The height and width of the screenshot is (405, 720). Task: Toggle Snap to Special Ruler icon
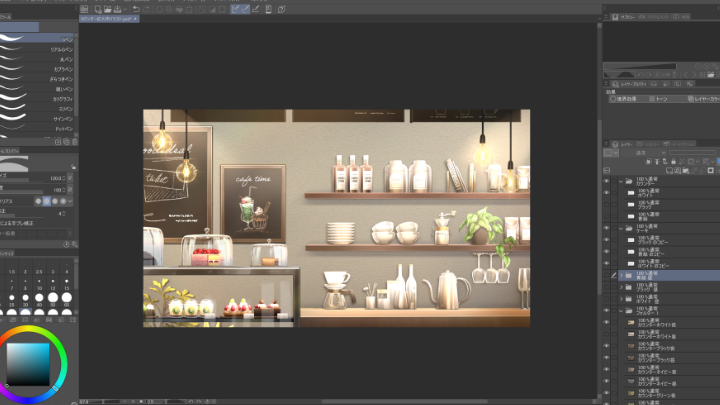pyautogui.click(x=245, y=9)
